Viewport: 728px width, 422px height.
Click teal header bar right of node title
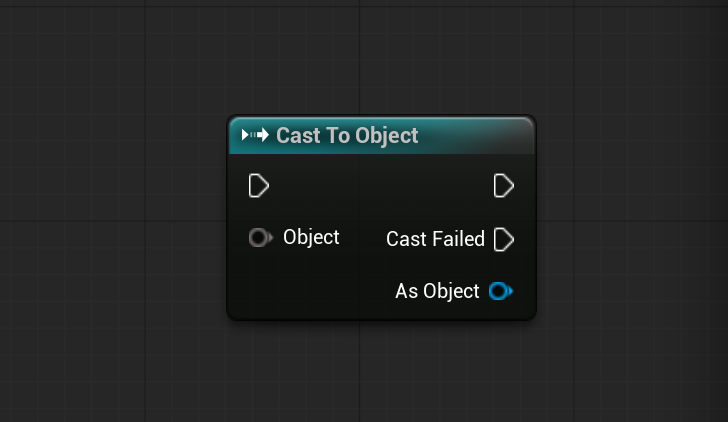click(475, 135)
